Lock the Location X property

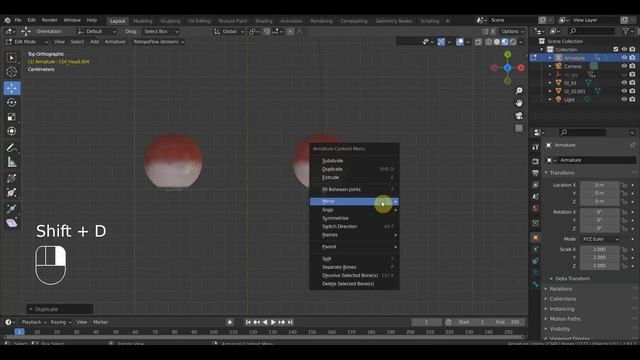(624, 185)
